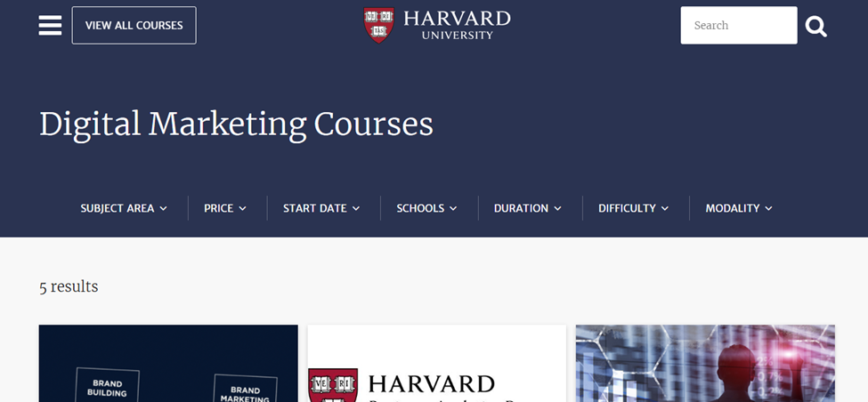Open the Price filter dropdown
The image size is (868, 402).
224,208
